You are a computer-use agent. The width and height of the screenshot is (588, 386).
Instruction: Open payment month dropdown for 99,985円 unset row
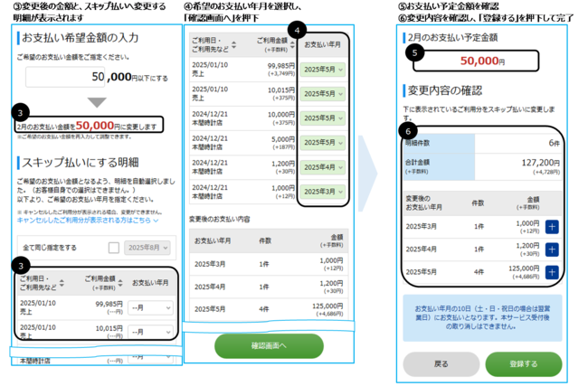(x=150, y=306)
